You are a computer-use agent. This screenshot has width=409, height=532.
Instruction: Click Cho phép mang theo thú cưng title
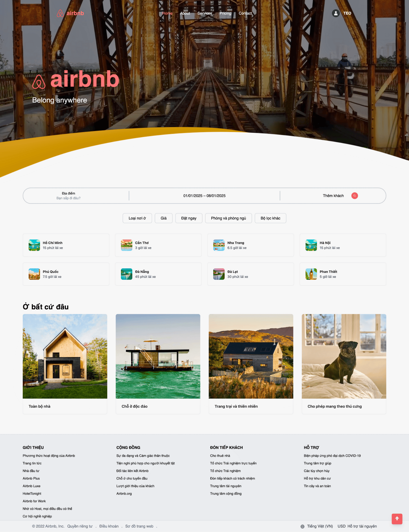[334, 406]
